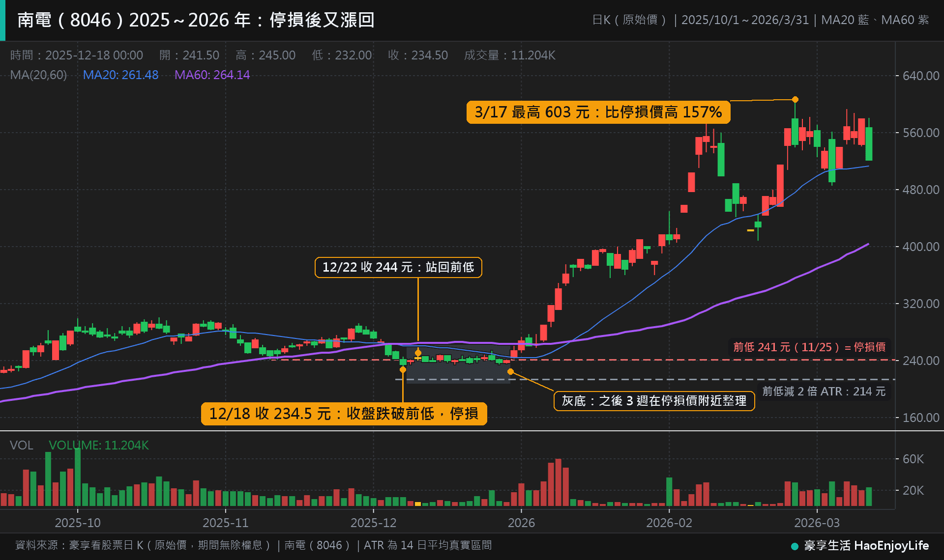Click the 2025-10 date axis label
This screenshot has width=944, height=560.
tap(78, 523)
